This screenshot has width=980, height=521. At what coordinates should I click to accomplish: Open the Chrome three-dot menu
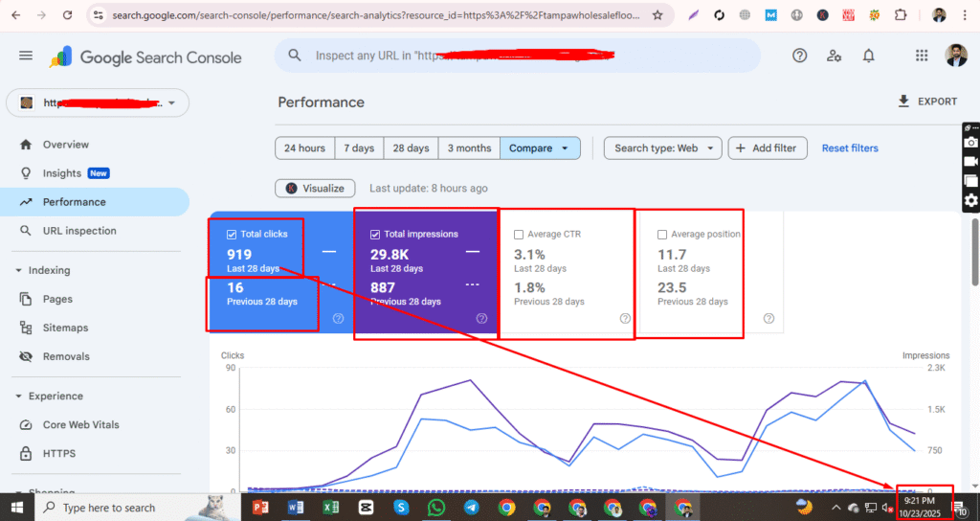click(x=966, y=15)
